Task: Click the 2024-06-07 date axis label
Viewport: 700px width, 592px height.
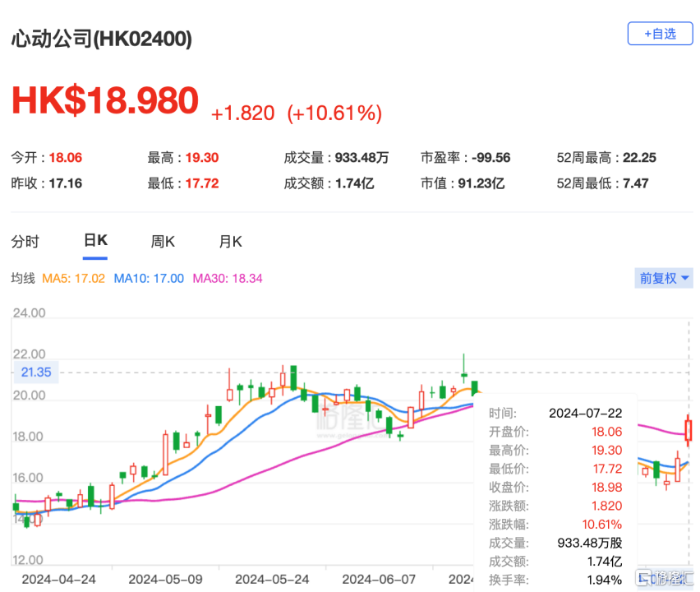Action: 379,580
